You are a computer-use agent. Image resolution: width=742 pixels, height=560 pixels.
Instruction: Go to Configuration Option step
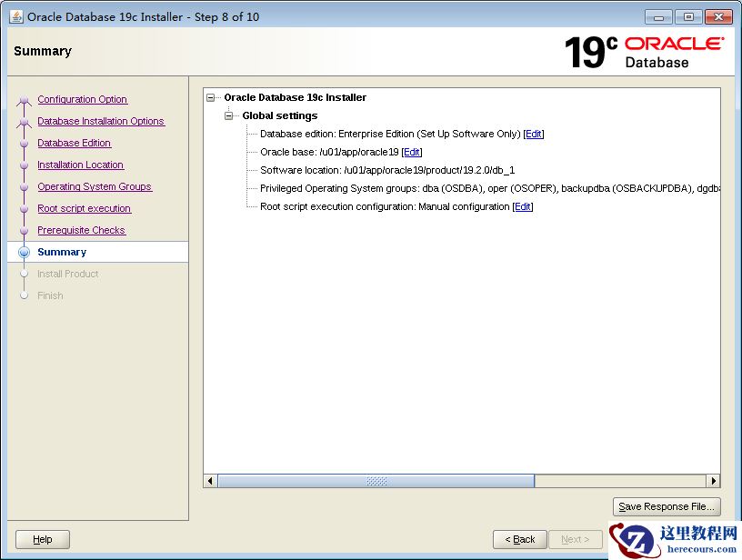(x=83, y=99)
